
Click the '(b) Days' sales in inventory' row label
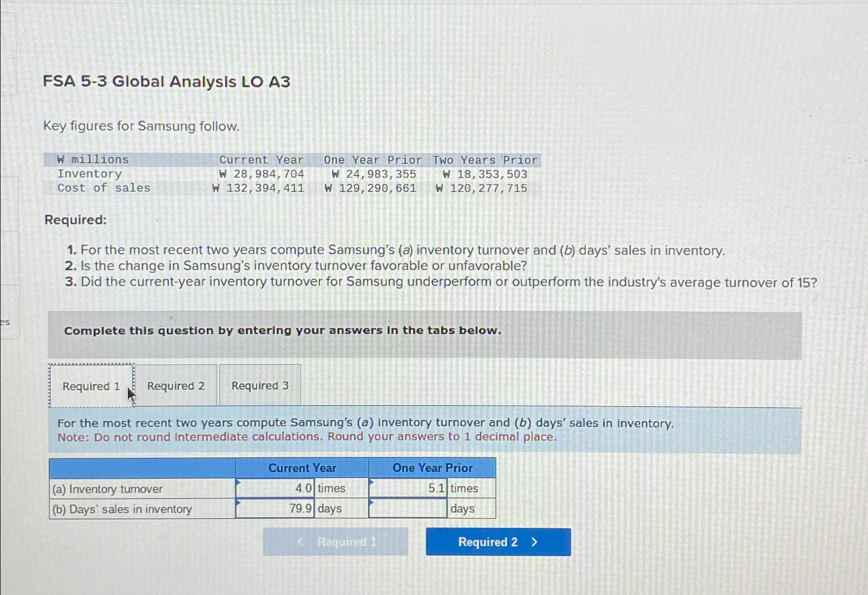(x=121, y=509)
